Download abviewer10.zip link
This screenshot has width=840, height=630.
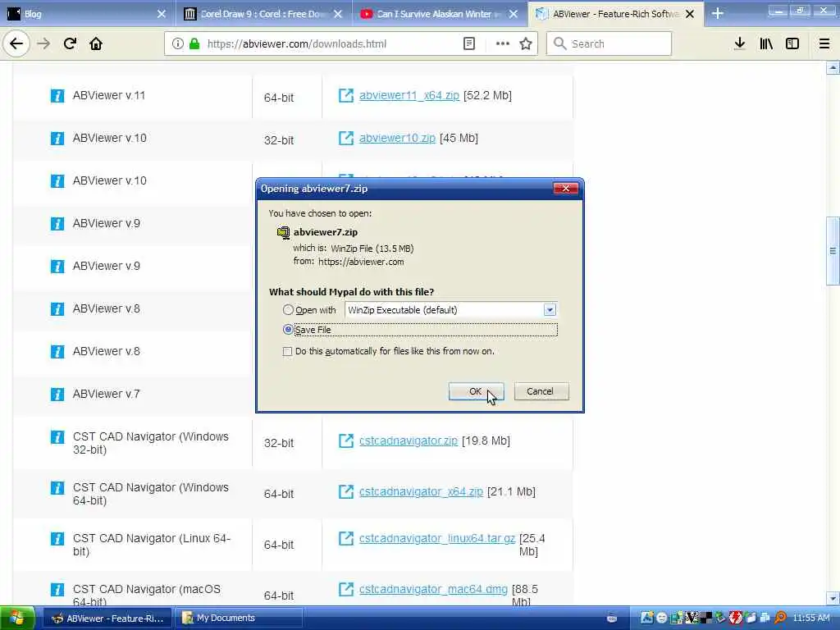point(397,138)
